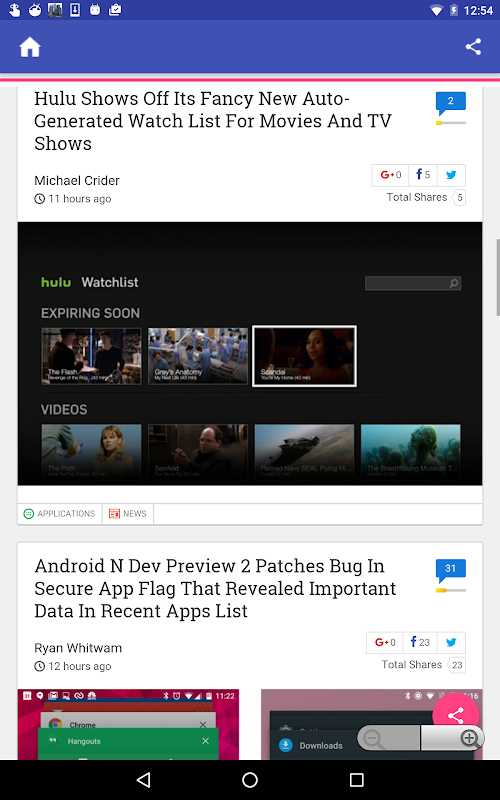Share Android N article on Twitter
Viewport: 500px width, 800px height.
point(451,642)
